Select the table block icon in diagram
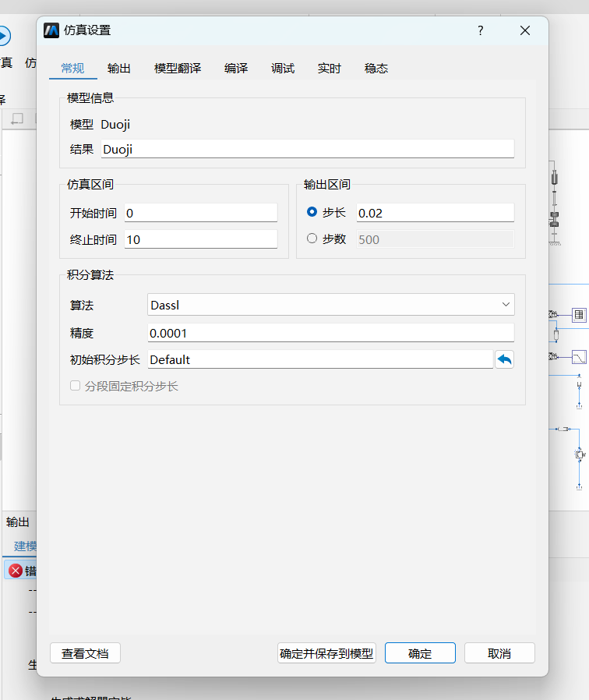This screenshot has width=589, height=700. [579, 315]
